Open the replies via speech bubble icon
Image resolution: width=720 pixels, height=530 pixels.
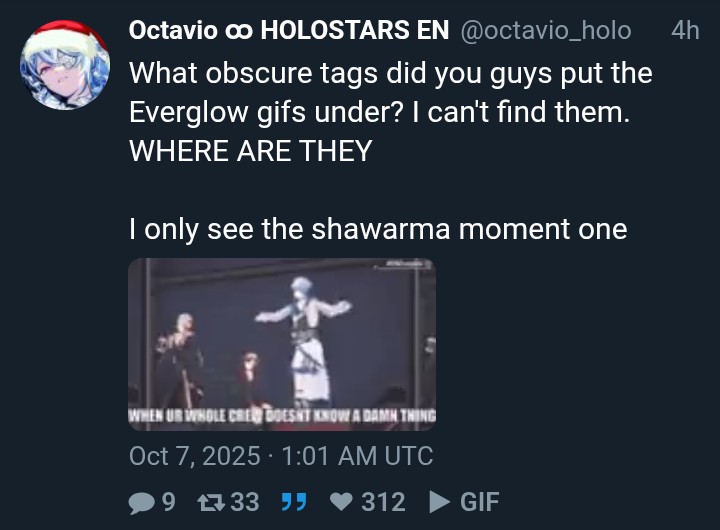pyautogui.click(x=141, y=502)
